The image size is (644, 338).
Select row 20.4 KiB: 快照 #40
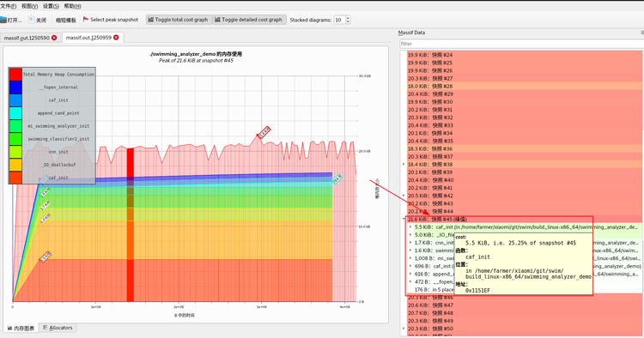524,180
